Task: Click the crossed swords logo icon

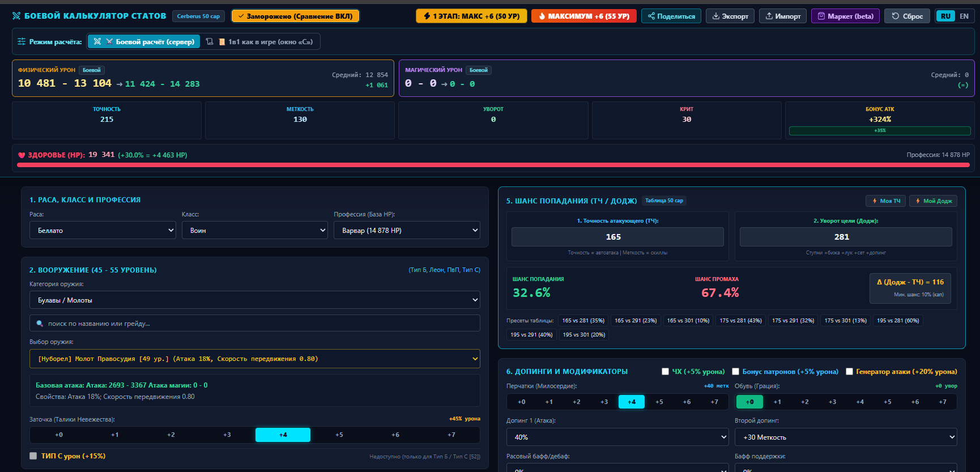Action: [16, 16]
